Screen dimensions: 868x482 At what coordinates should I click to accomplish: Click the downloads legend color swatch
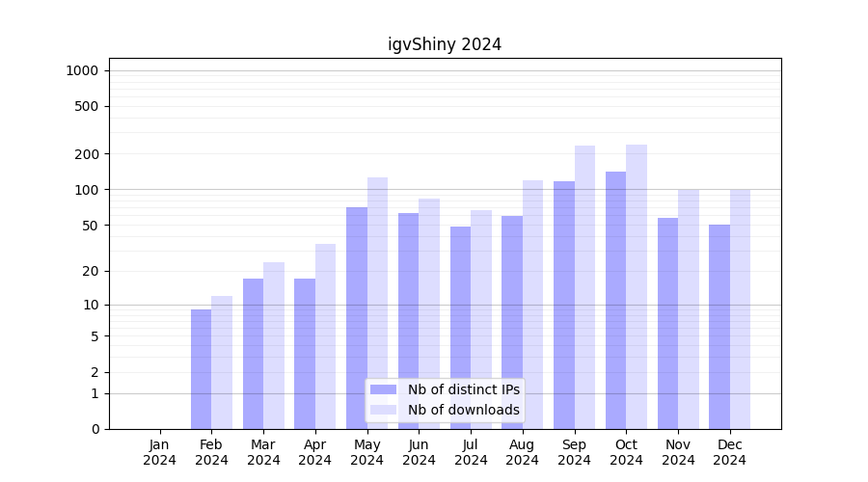coord(383,410)
